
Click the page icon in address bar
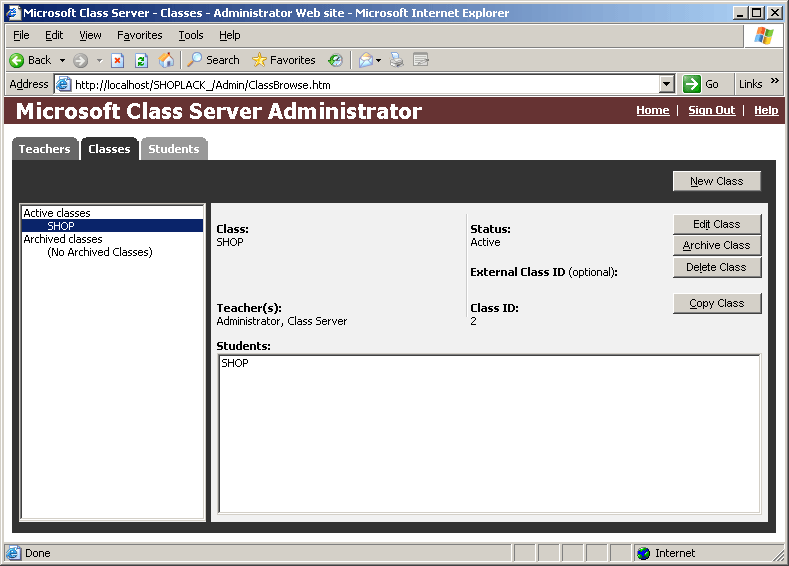[x=63, y=84]
